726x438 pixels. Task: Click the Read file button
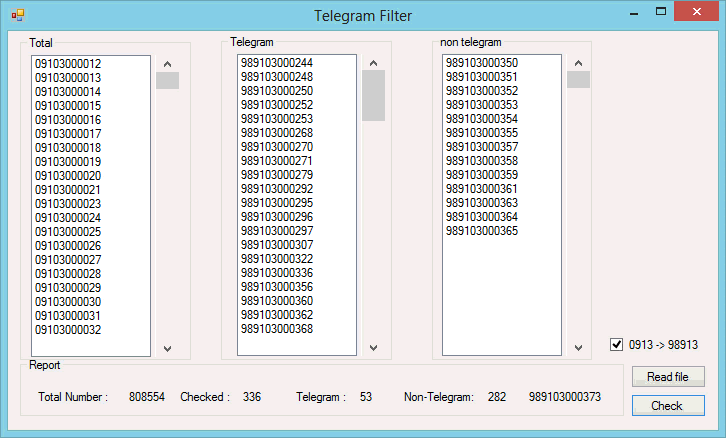point(668,376)
